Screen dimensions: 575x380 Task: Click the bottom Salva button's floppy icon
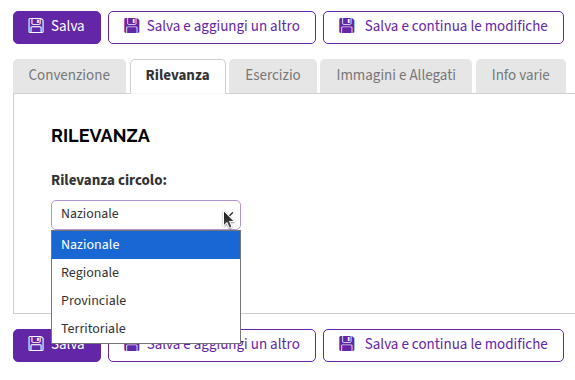pyautogui.click(x=36, y=344)
